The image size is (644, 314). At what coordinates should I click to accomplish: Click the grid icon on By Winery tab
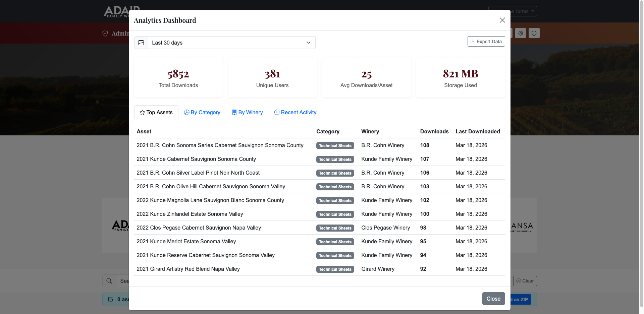[234, 112]
